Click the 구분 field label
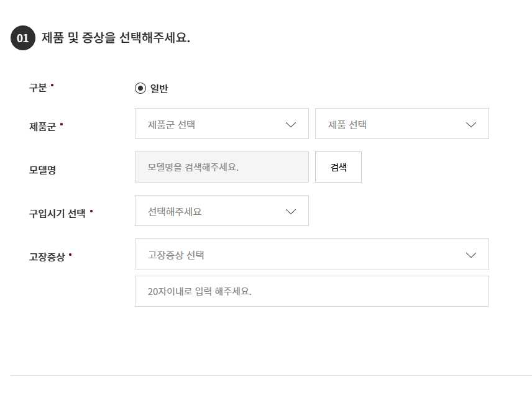Image resolution: width=532 pixels, height=416 pixels. [38, 88]
